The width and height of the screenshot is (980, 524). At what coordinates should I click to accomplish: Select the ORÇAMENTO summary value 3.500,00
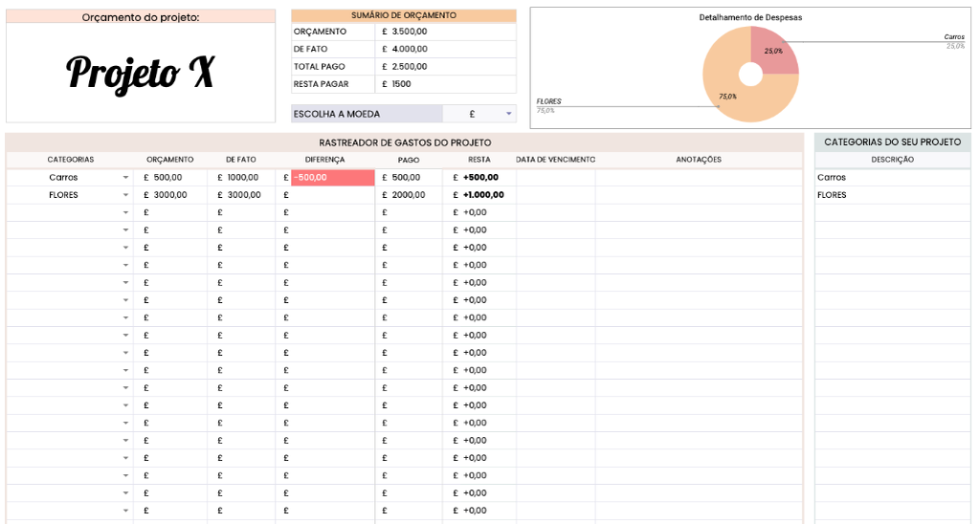[x=409, y=32]
